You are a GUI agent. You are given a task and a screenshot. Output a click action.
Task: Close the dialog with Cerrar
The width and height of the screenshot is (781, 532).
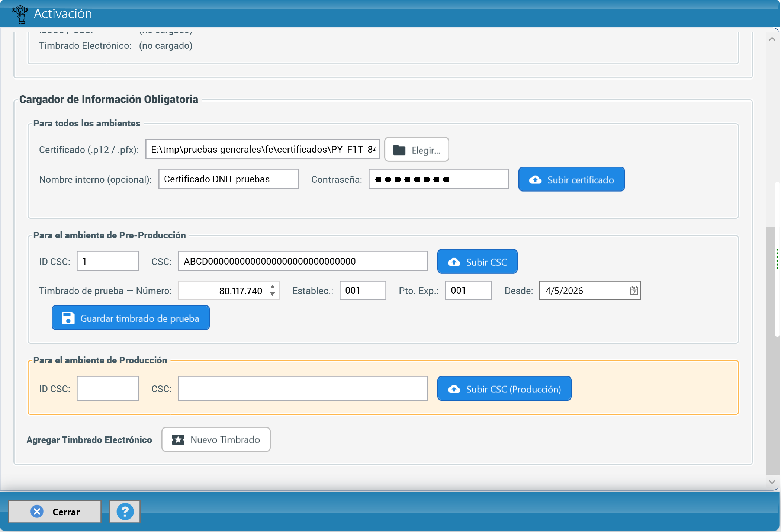point(55,512)
